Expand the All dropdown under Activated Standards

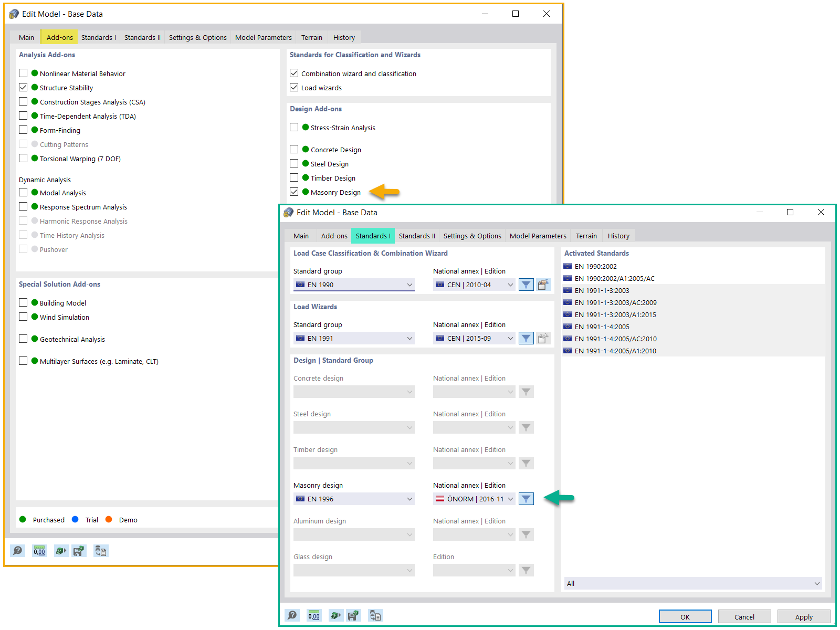692,583
